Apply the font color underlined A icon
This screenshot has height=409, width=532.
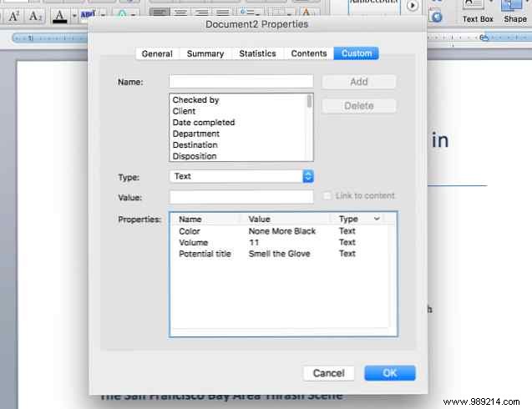[60, 16]
